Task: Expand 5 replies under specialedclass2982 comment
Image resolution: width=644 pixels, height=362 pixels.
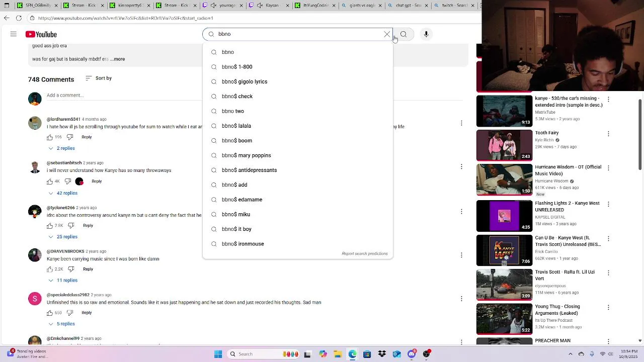Action: (61, 324)
